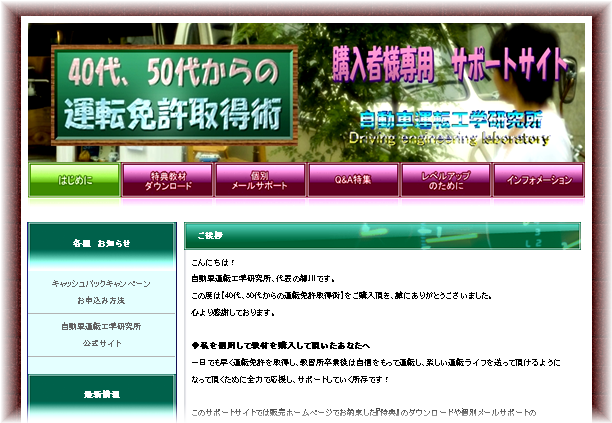This screenshot has height=423, width=612.
Task: Click the 各種お知らせ sidebar header
Action: point(101,243)
